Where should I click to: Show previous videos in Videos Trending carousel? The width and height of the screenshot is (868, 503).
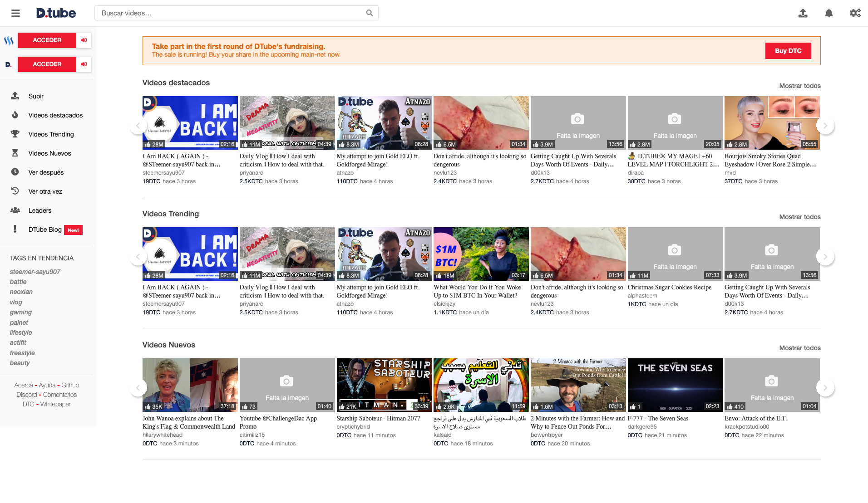pos(138,256)
